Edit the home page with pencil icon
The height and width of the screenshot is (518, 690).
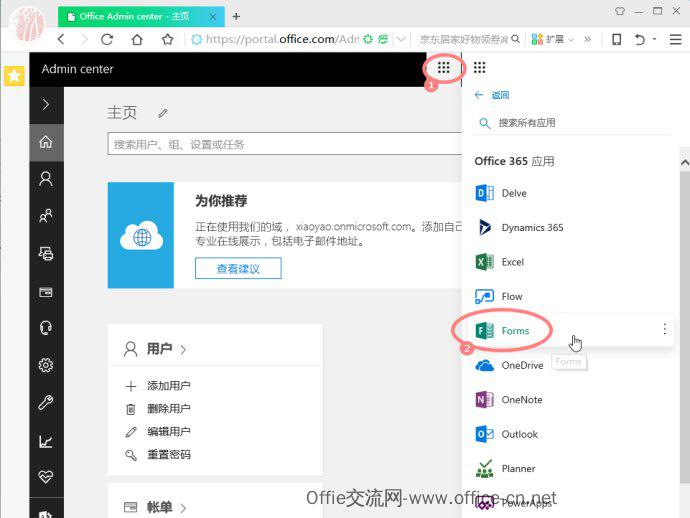[x=163, y=113]
